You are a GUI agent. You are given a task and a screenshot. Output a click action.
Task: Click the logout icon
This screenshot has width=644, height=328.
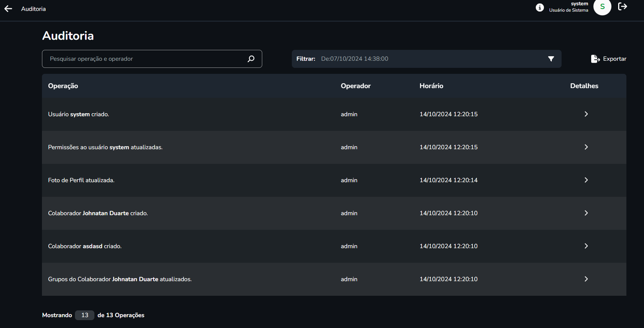(x=622, y=6)
